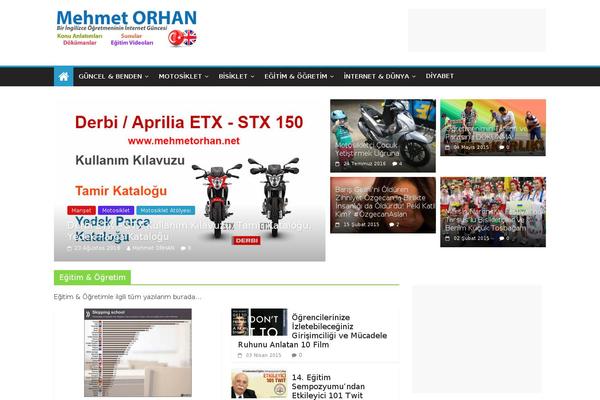The height and width of the screenshot is (400, 600).
Task: Click comment bubble next to 03 Nisan 2015
Action: pyautogui.click(x=294, y=356)
